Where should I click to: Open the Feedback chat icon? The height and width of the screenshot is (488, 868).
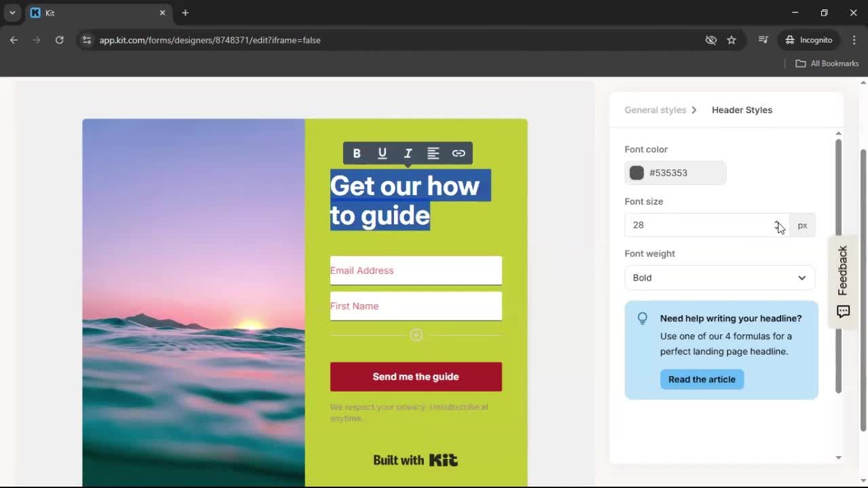(x=843, y=312)
